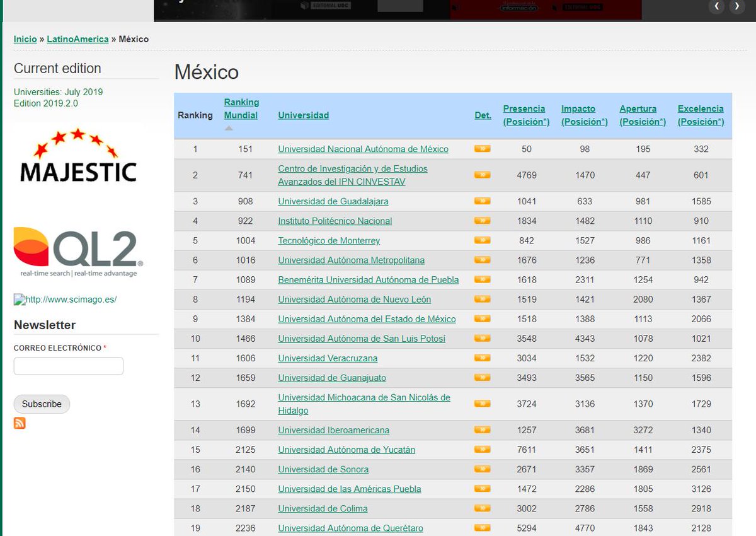The image size is (756, 536).
Task: Focus the Correo Electrónico input field
Action: (69, 366)
